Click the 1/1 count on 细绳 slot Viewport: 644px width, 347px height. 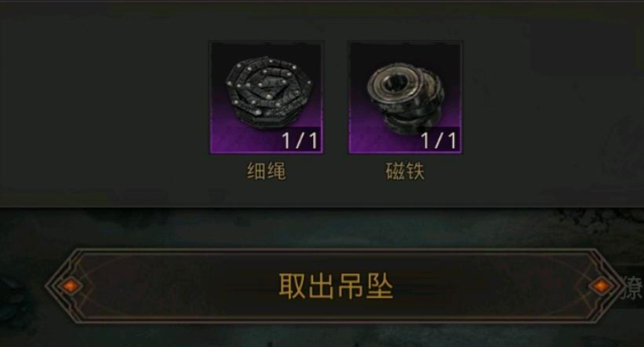pos(300,140)
